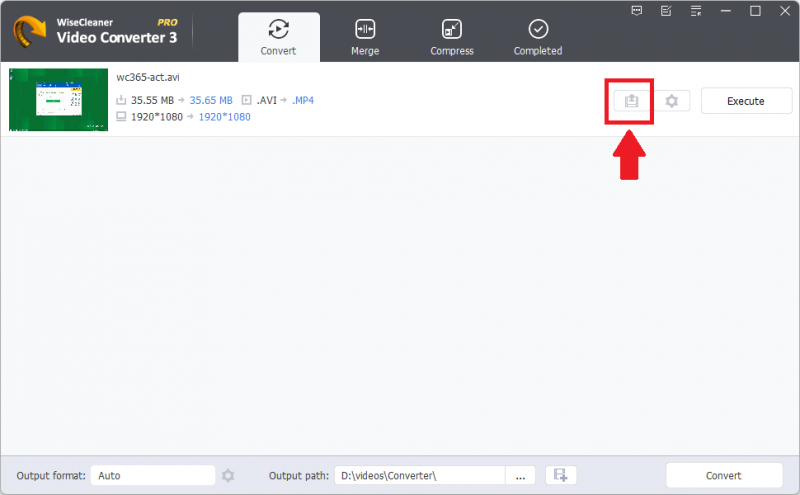Click the Output path input field
This screenshot has height=495, width=800.
tap(419, 476)
